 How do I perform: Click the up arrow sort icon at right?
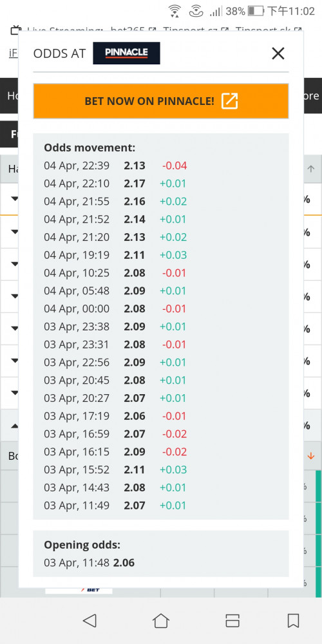click(x=311, y=169)
